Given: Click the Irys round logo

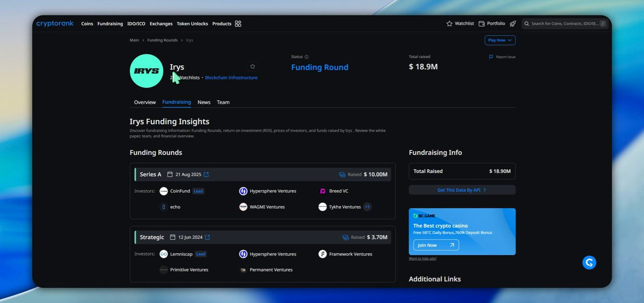Looking at the screenshot, I should [147, 71].
